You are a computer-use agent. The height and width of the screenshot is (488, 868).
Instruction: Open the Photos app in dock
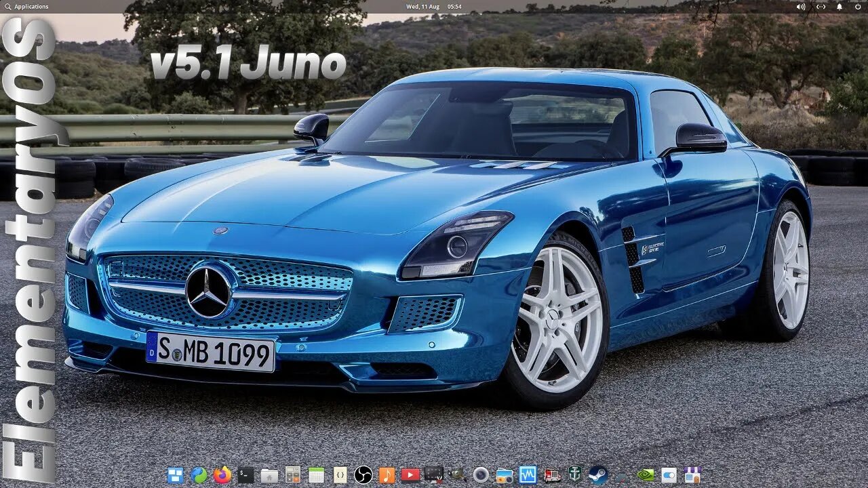click(x=505, y=475)
